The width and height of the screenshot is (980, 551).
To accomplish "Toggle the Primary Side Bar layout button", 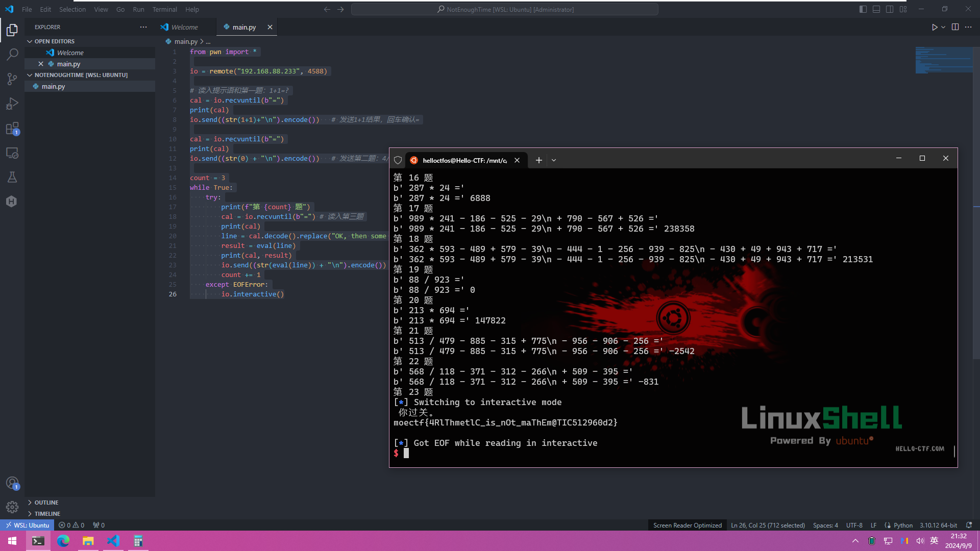I will pos(863,9).
